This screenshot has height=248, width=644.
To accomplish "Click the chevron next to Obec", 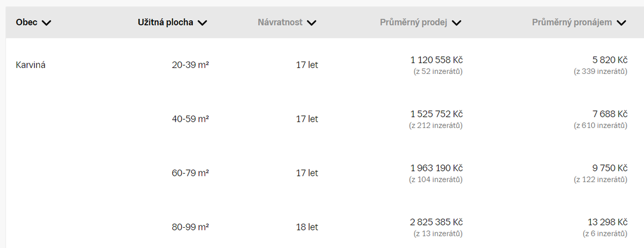I will coord(46,23).
